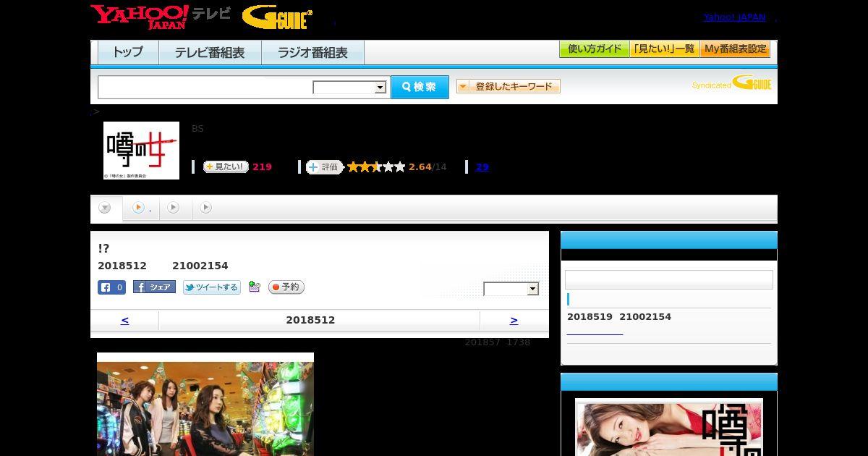Select the 2018519 21002154 broadcast text
Viewport: 868px width, 456px height.
pyautogui.click(x=619, y=317)
